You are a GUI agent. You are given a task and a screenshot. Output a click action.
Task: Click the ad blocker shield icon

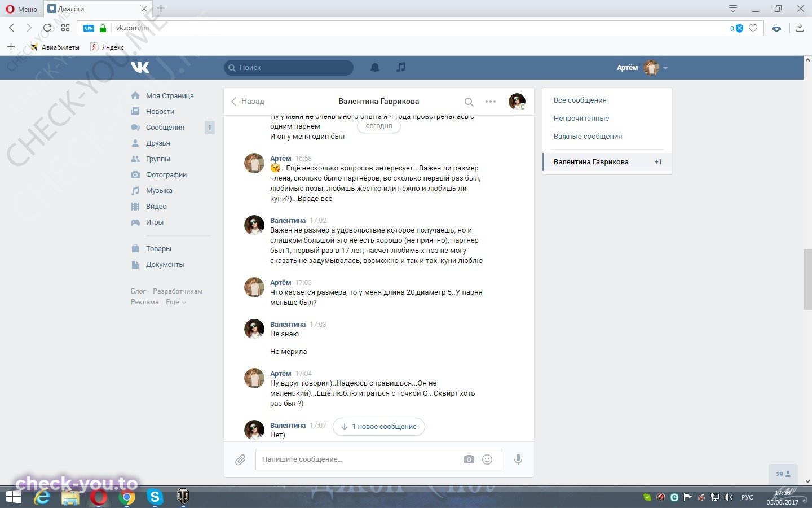[x=739, y=28]
